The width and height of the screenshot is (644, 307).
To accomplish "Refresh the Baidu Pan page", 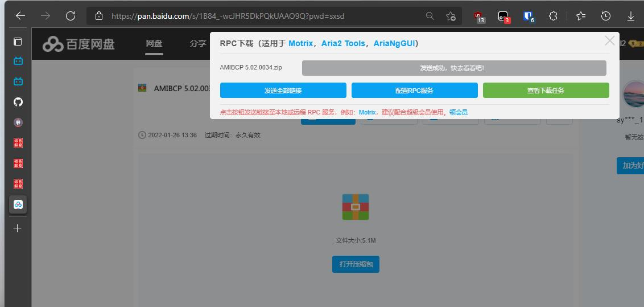I will [x=71, y=16].
